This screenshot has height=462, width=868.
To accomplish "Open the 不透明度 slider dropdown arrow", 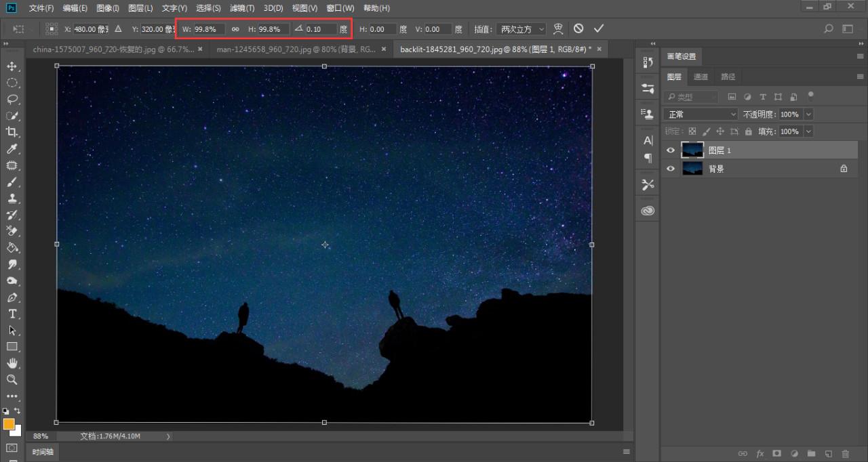I will click(x=808, y=114).
